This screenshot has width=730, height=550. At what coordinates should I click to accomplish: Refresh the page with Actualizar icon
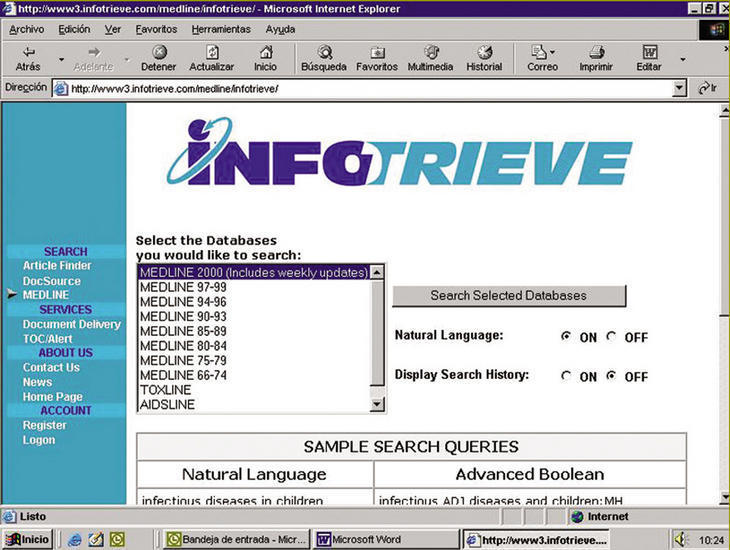211,52
